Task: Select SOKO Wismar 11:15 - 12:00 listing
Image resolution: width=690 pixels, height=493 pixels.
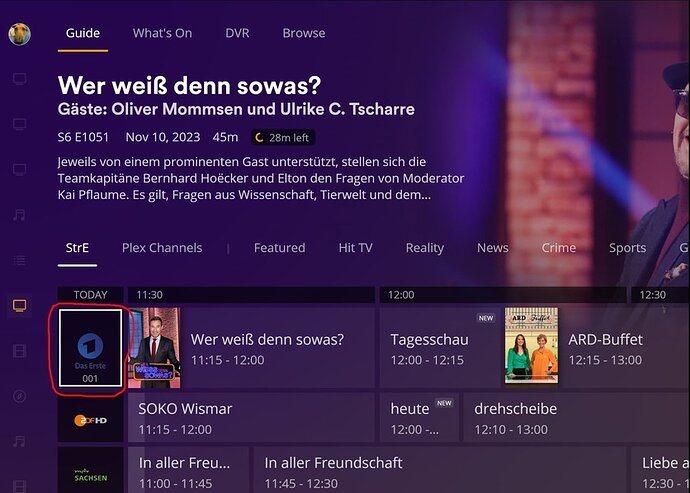Action: coord(251,418)
